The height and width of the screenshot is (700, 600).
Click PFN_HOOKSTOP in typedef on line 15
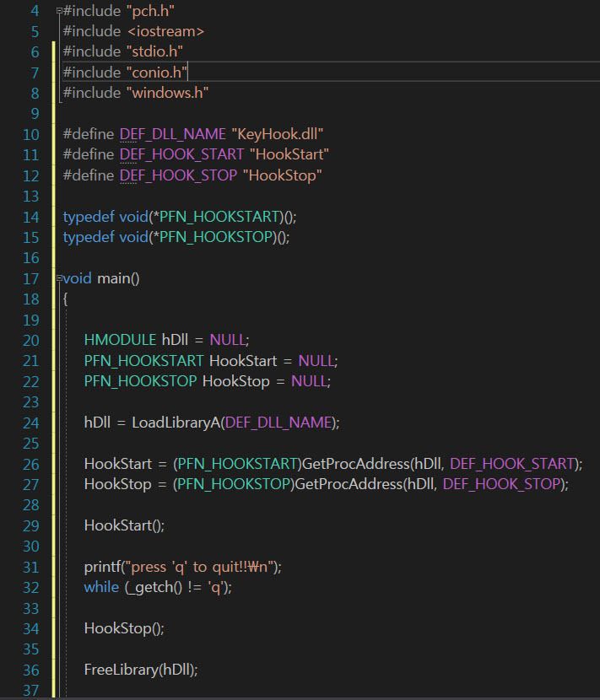coord(216,237)
